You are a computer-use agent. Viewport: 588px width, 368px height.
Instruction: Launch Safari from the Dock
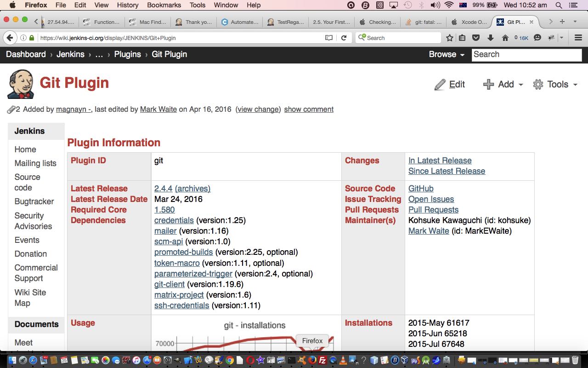click(33, 360)
